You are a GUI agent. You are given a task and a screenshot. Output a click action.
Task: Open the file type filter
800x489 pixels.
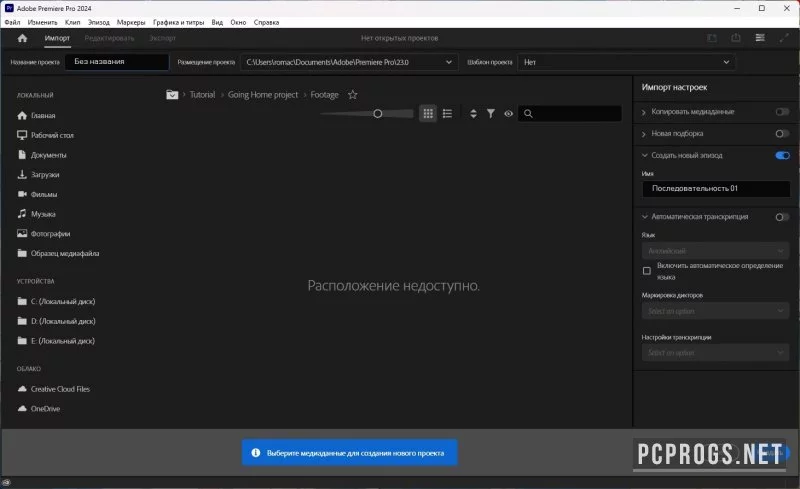(x=490, y=114)
